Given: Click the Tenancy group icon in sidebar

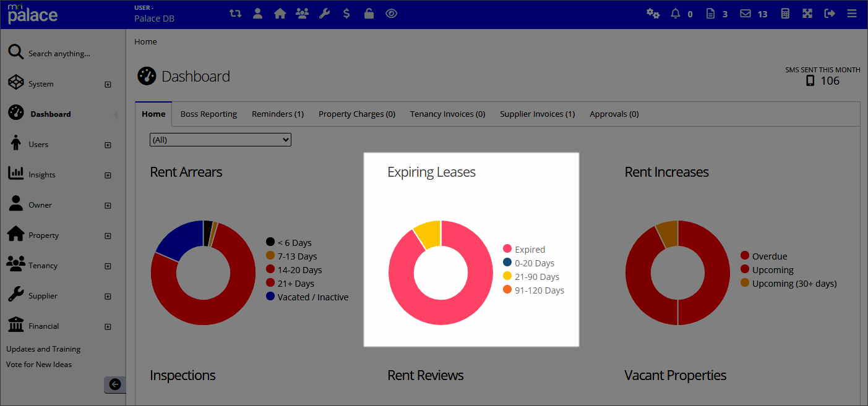Looking at the screenshot, I should coord(15,264).
